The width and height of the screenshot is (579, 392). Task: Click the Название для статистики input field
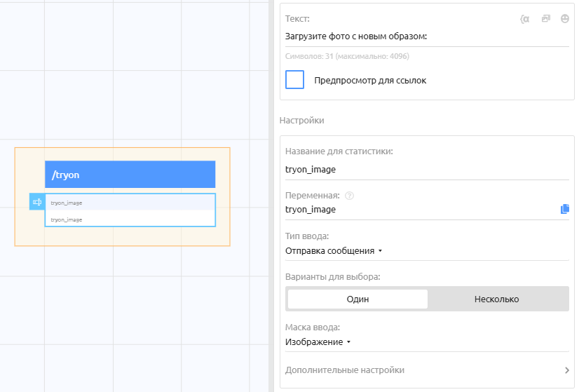click(421, 169)
